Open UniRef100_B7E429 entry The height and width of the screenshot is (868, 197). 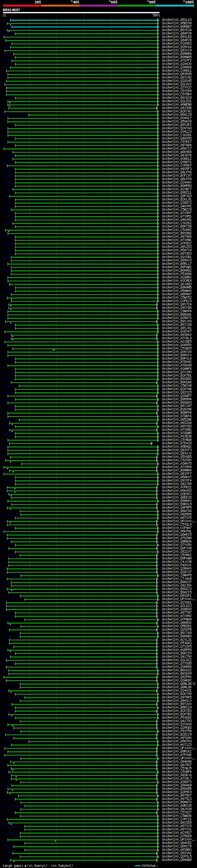[x=177, y=443]
